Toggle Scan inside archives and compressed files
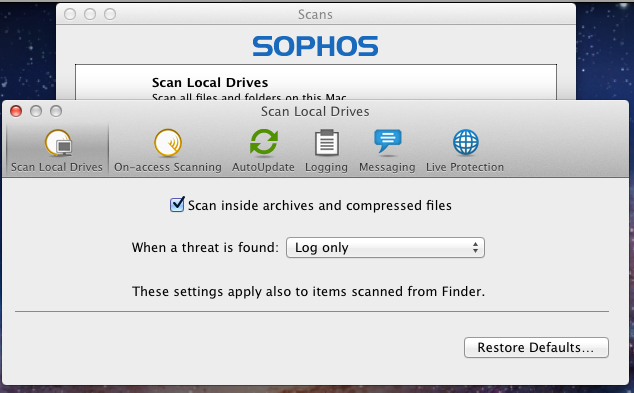This screenshot has width=634, height=393. [177, 205]
